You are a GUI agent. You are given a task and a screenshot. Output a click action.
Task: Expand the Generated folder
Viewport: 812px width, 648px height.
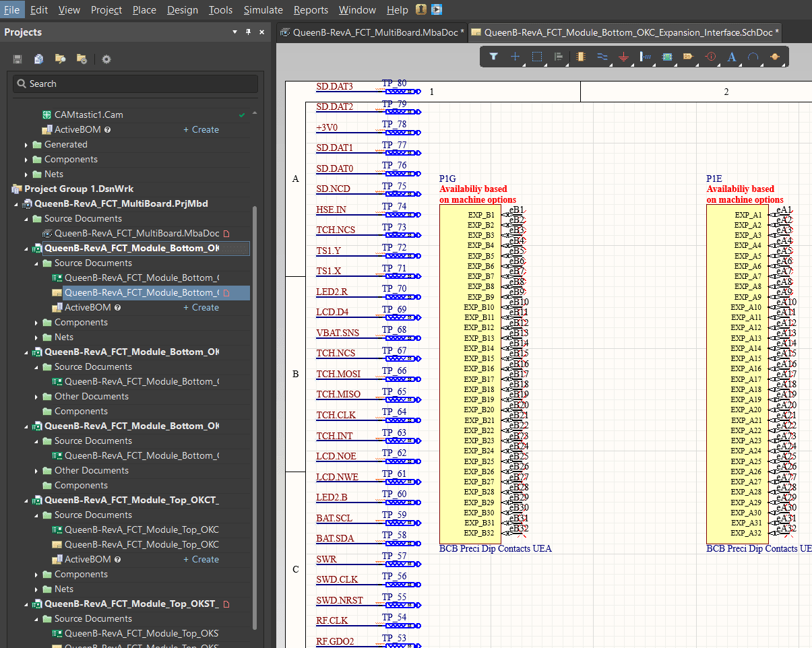[26, 144]
